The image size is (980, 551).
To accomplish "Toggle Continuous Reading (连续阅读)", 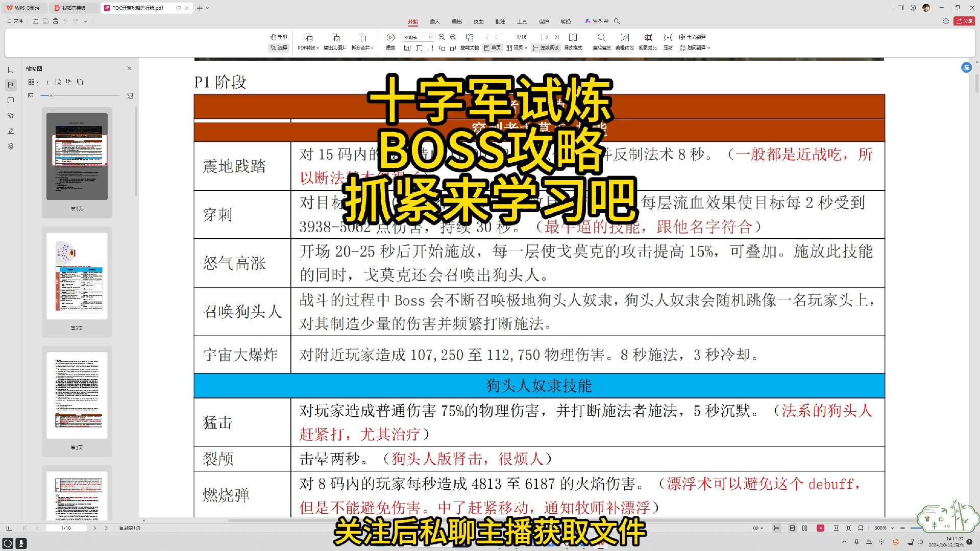I will [x=546, y=47].
